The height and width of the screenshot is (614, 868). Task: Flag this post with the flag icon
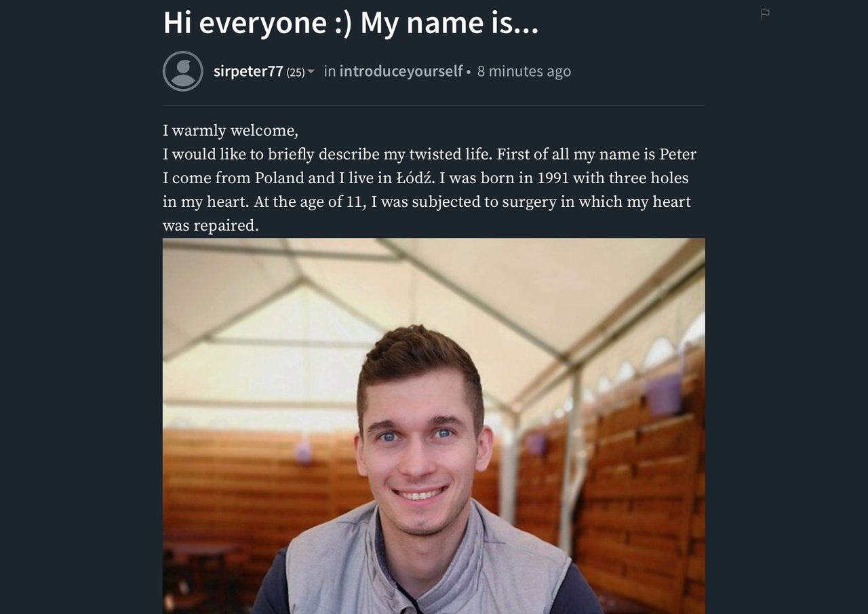(765, 14)
